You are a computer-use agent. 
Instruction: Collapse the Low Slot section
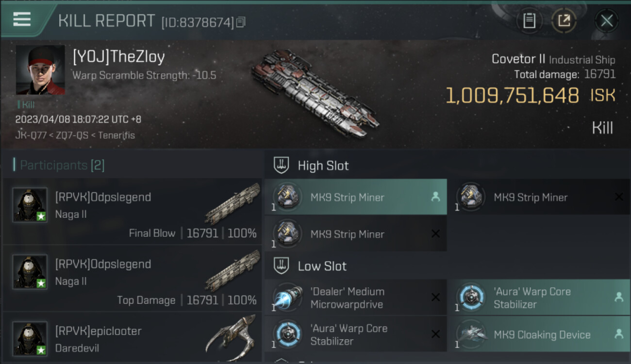282,266
